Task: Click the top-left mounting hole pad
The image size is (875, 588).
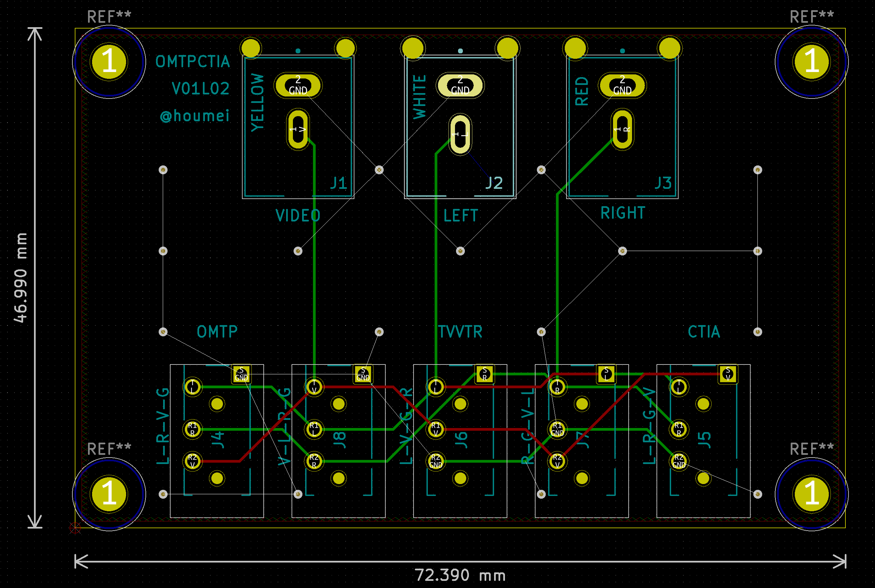Action: click(109, 61)
